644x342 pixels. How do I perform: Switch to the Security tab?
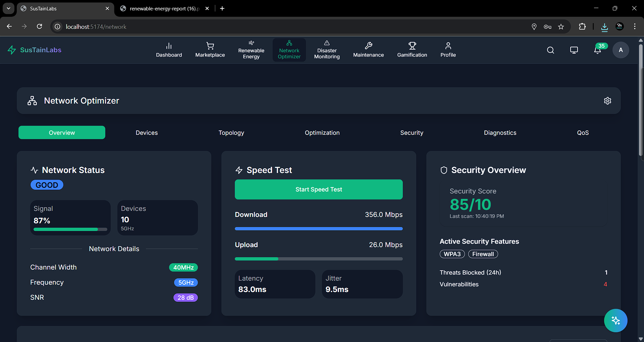tap(412, 132)
